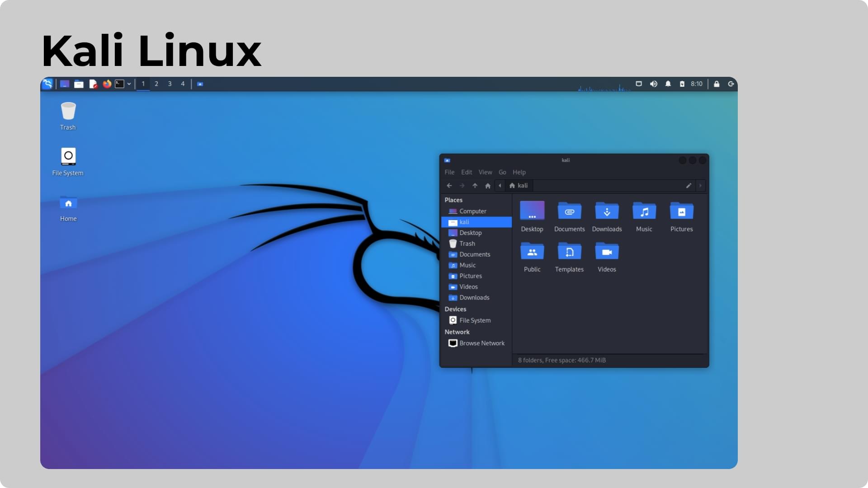Expand the terminal launcher dropdown arrow

pos(129,84)
